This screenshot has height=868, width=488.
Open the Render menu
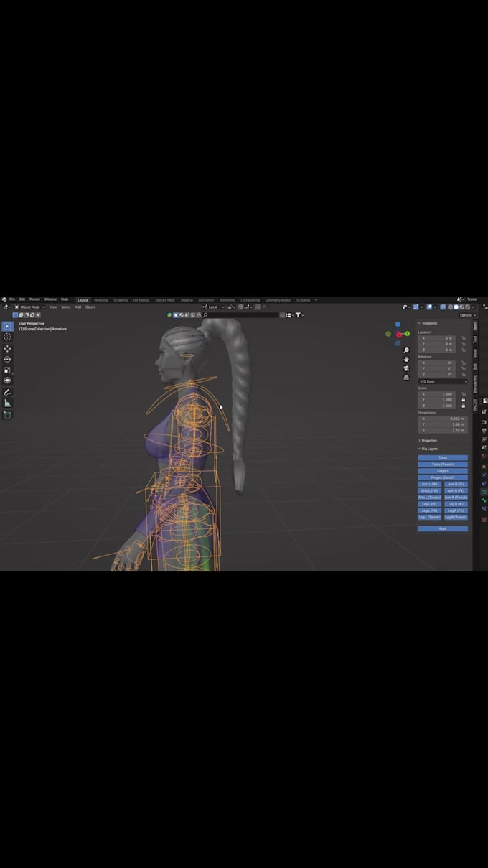(x=34, y=299)
